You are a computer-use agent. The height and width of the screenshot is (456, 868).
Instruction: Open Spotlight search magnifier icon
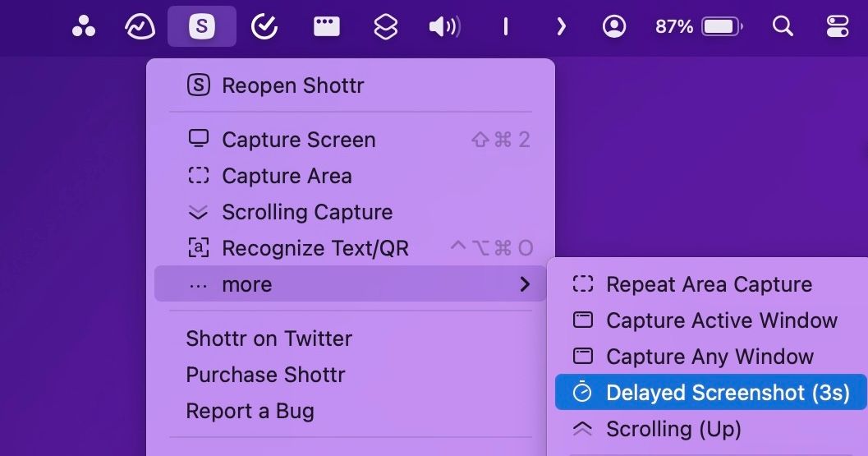click(x=783, y=27)
